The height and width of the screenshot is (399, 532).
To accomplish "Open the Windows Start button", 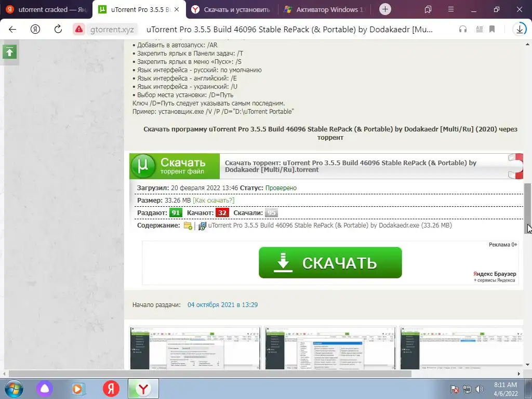I will click(13, 389).
